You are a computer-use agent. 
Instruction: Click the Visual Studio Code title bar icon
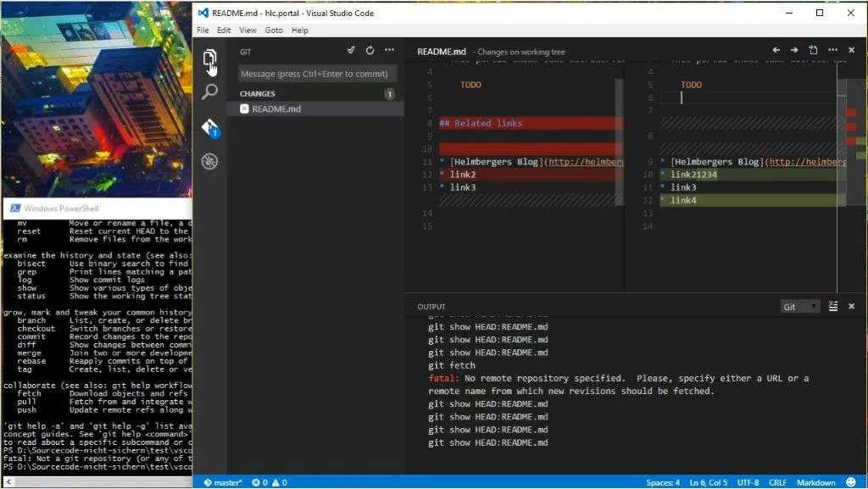[203, 13]
